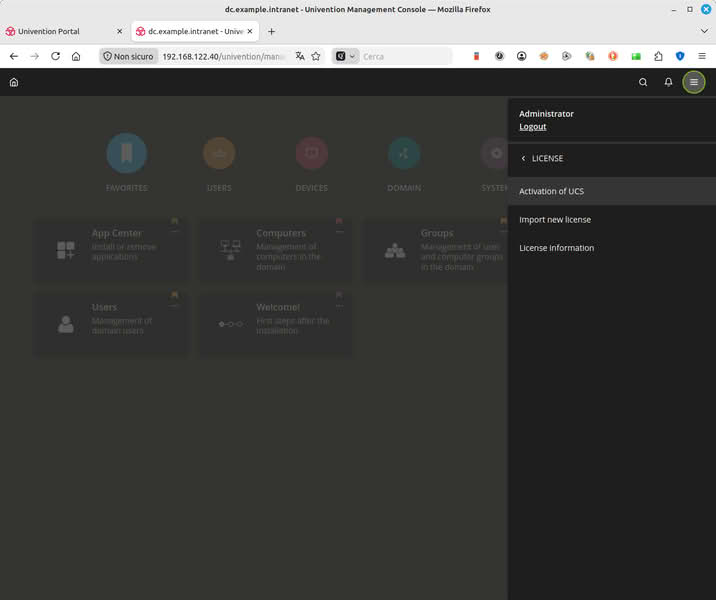Open the Welcome! module tile
This screenshot has width=716, height=600.
point(276,323)
